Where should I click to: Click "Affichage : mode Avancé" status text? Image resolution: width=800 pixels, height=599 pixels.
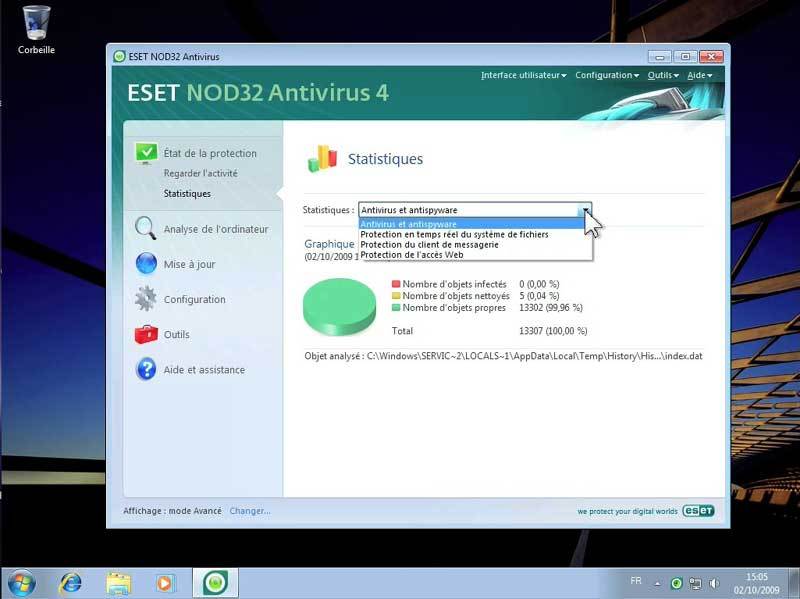coord(172,511)
